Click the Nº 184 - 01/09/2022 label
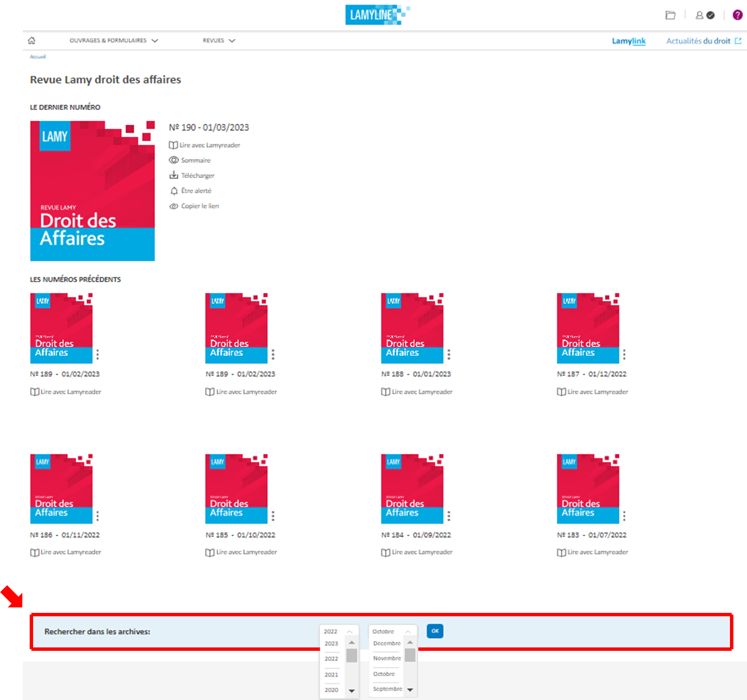This screenshot has width=747, height=700. point(416,535)
